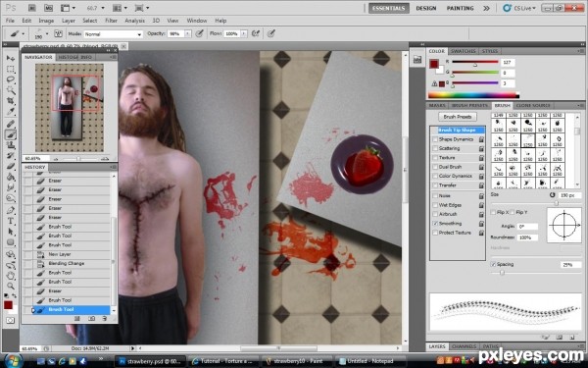This screenshot has height=368, width=588.
Task: Select the Path Selection tool
Action: (x=11, y=232)
